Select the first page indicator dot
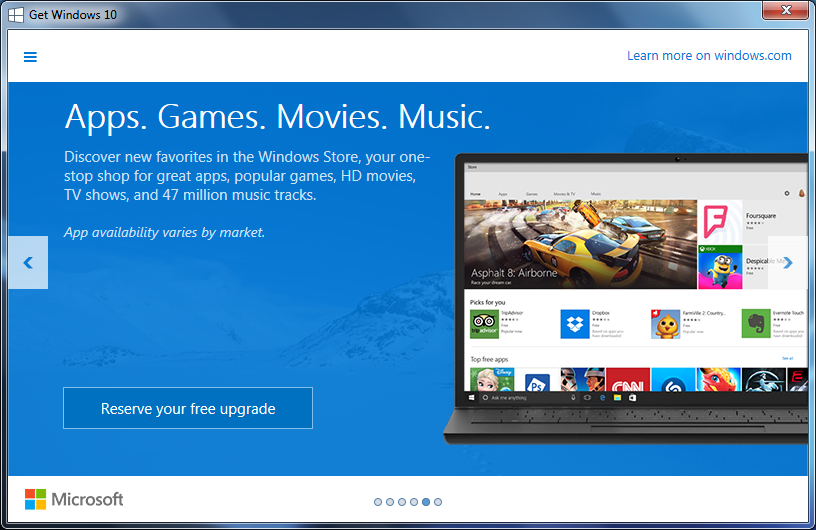Screen dimensions: 816x530 tap(378, 502)
